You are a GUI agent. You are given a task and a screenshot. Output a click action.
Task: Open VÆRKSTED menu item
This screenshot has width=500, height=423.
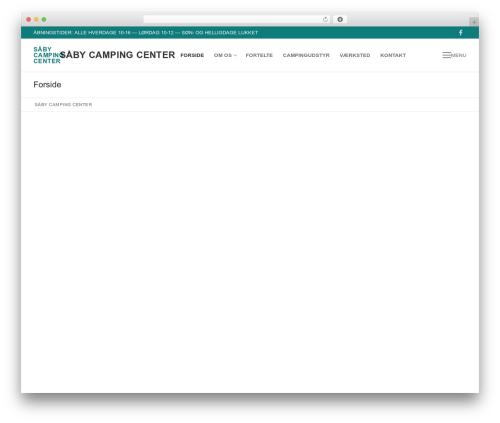point(355,55)
